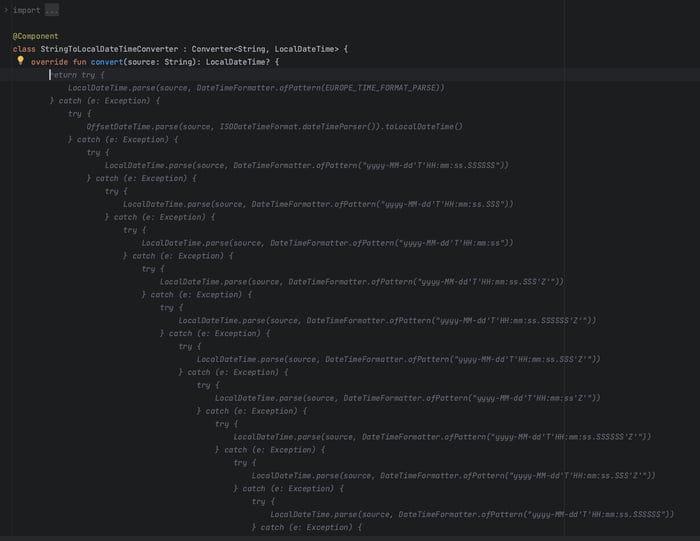700x541 pixels.
Task: Click the LocalDateTime type in Converter generics
Action: pyautogui.click(x=306, y=49)
